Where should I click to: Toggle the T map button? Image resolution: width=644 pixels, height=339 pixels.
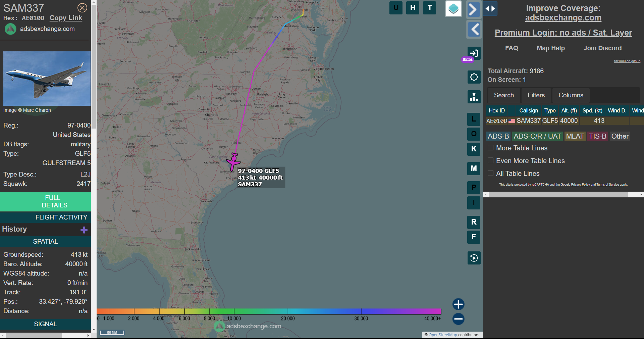[430, 8]
